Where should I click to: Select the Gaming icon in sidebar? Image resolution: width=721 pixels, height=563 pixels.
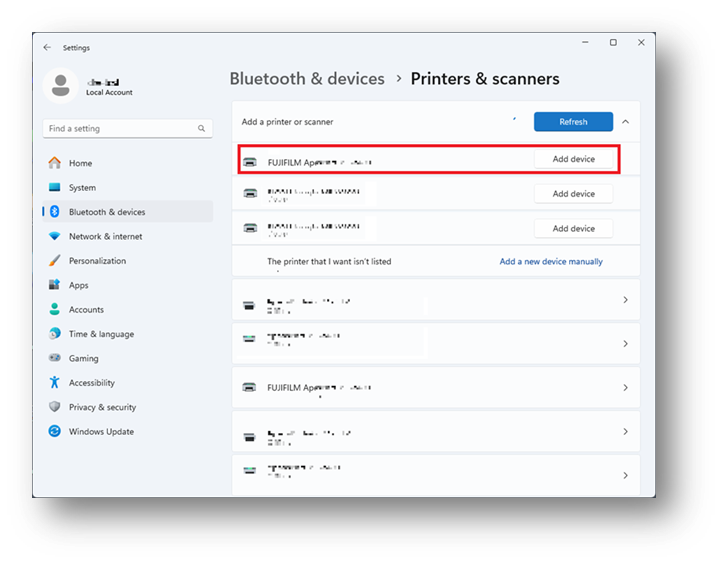point(54,358)
